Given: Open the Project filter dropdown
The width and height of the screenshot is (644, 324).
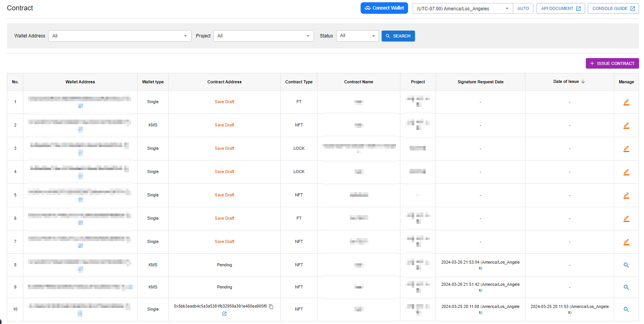Looking at the screenshot, I should (263, 36).
